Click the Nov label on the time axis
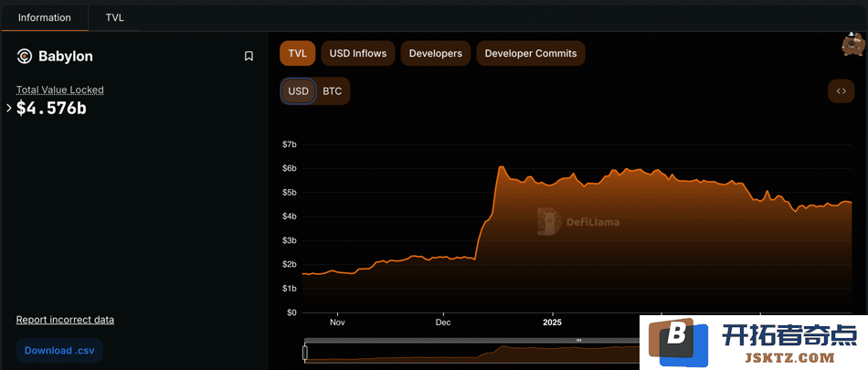868x370 pixels. point(338,322)
